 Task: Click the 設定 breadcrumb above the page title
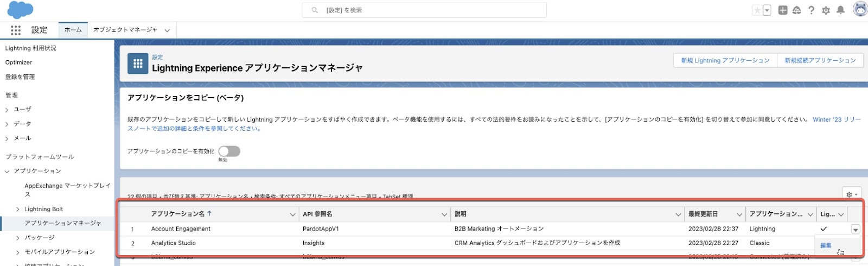[x=157, y=57]
